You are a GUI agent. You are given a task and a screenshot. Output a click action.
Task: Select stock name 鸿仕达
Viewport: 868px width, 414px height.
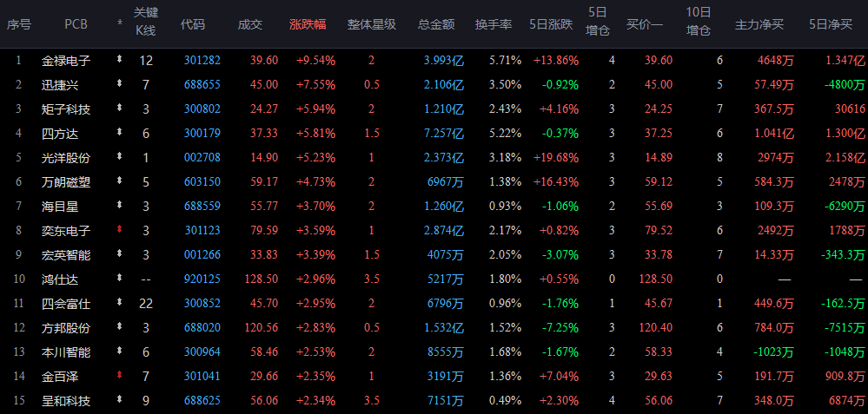pos(60,279)
